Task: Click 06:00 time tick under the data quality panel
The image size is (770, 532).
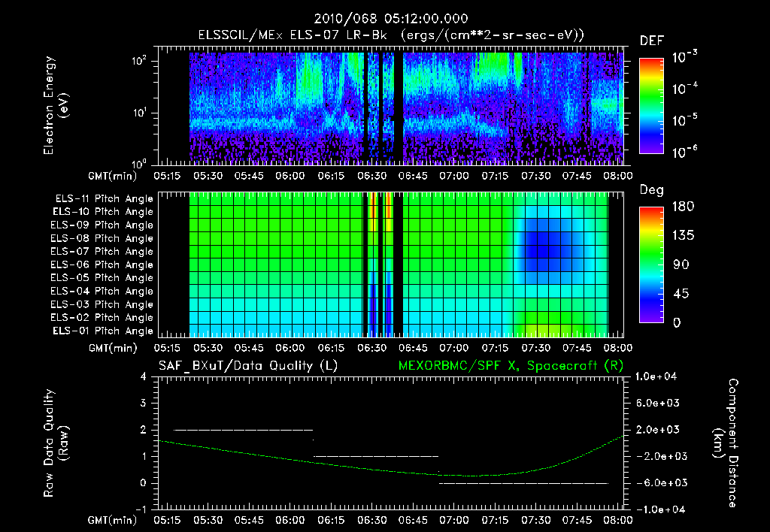Action: click(290, 520)
